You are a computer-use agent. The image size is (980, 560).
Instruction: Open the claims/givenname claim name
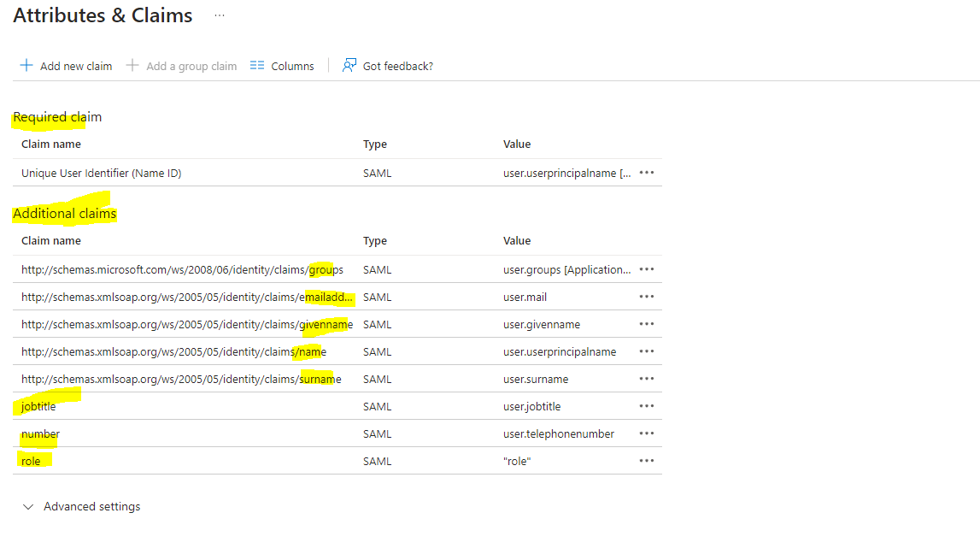(x=187, y=325)
